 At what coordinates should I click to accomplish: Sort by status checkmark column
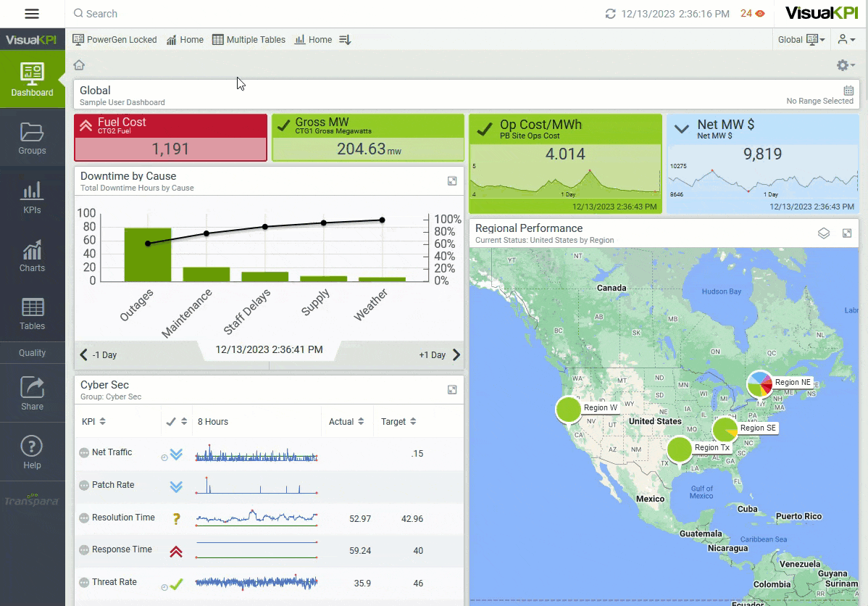(x=177, y=422)
